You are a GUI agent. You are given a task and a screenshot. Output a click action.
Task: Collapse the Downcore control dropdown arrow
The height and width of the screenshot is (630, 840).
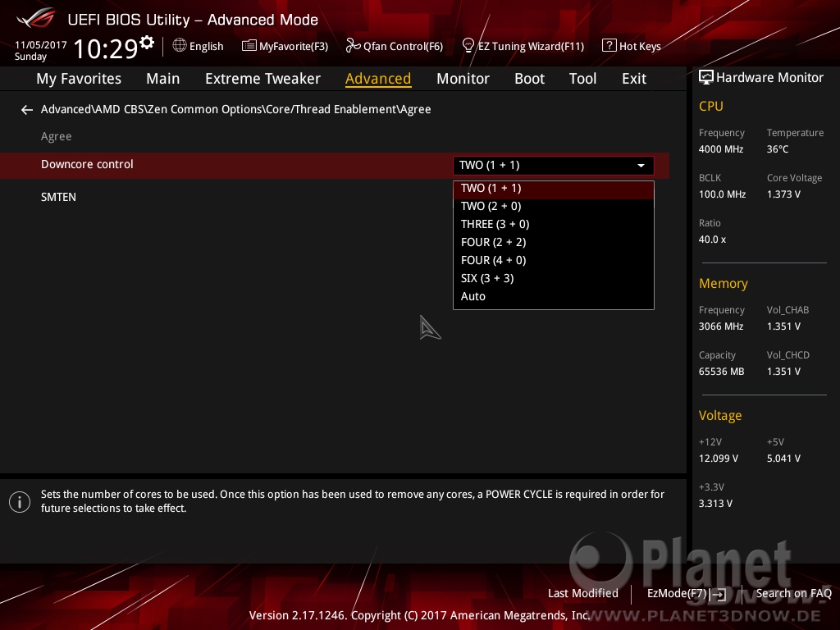641,166
